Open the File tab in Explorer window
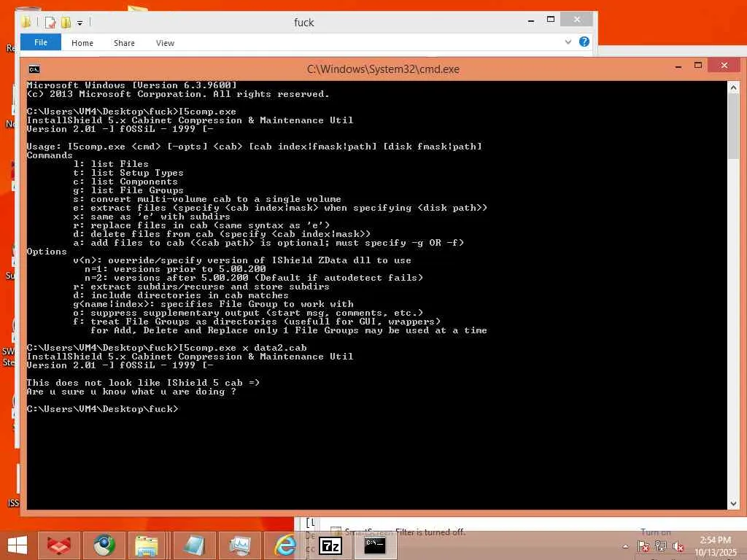This screenshot has height=560, width=747. point(41,42)
